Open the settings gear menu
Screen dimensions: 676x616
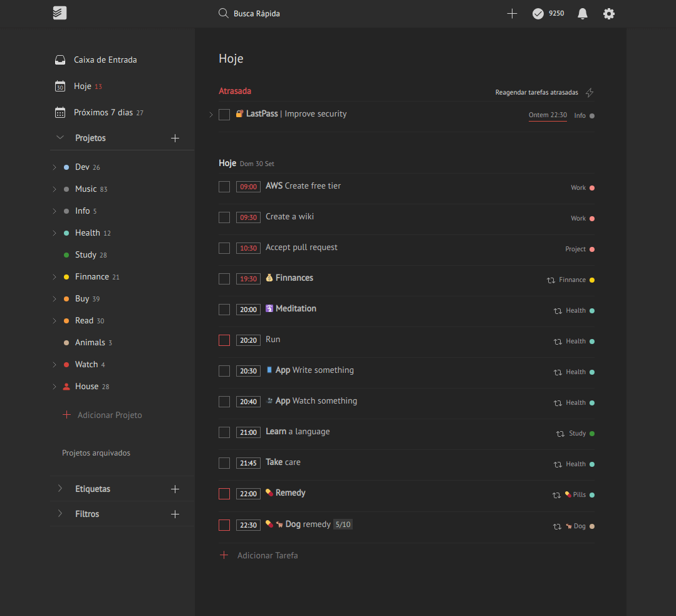[x=608, y=13]
